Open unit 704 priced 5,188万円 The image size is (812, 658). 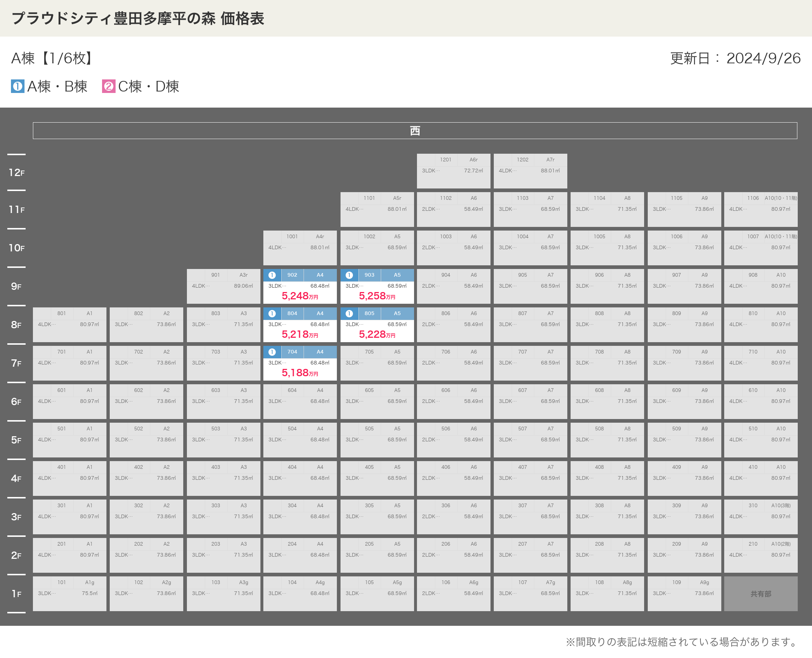[300, 363]
